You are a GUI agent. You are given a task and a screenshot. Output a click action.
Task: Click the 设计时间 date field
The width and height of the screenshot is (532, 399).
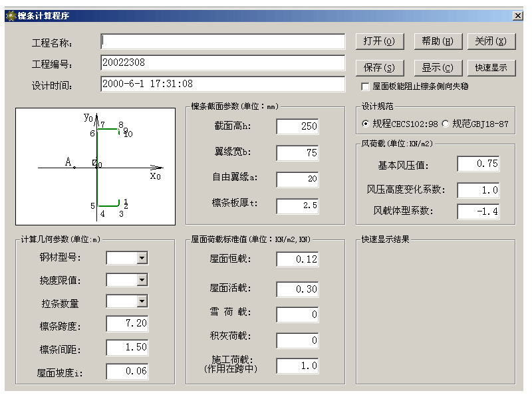click(223, 84)
